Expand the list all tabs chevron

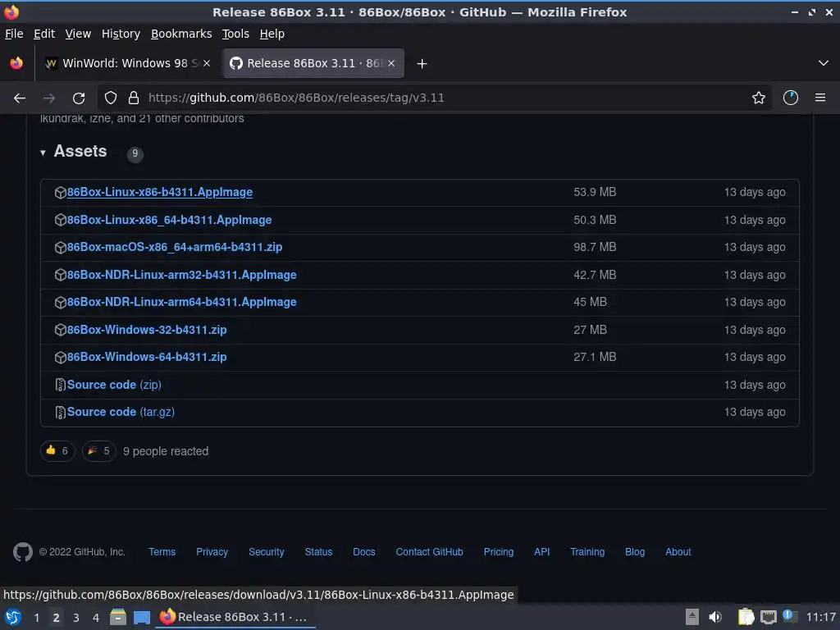pyautogui.click(x=824, y=63)
